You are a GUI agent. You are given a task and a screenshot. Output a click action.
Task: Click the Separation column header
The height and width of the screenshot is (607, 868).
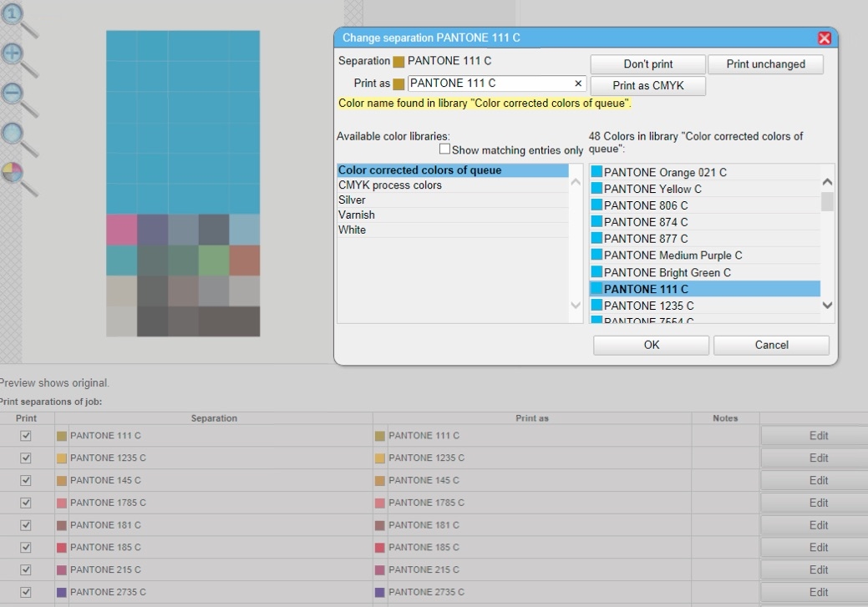[x=214, y=418]
